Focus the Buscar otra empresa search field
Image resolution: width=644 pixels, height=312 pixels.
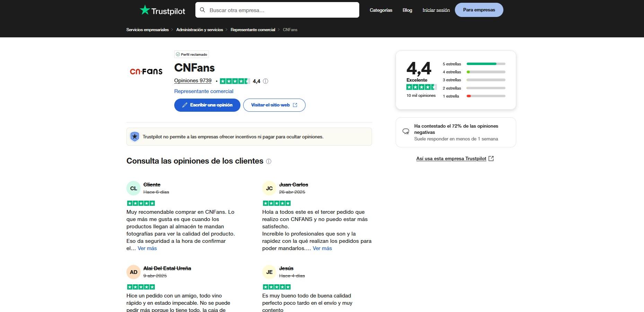277,10
